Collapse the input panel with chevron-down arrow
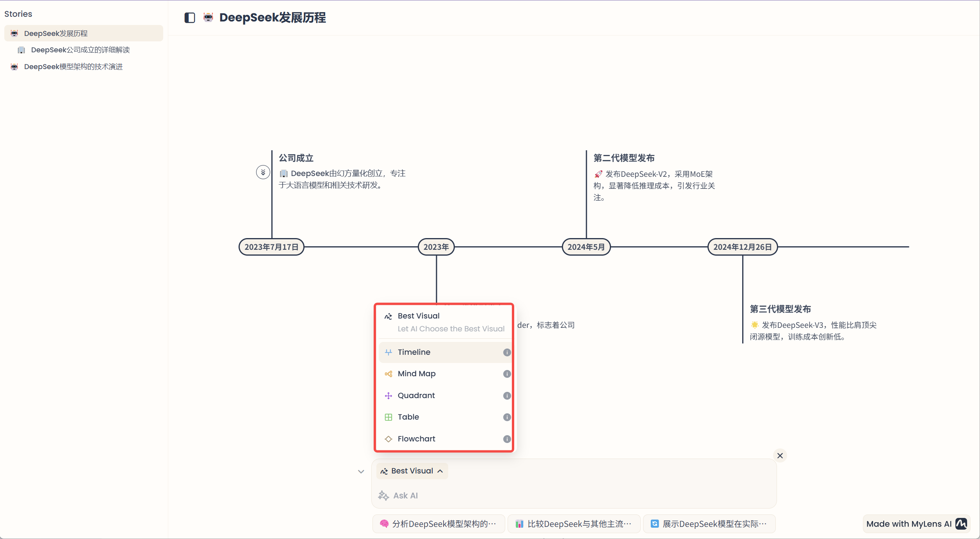The width and height of the screenshot is (980, 539). click(361, 471)
